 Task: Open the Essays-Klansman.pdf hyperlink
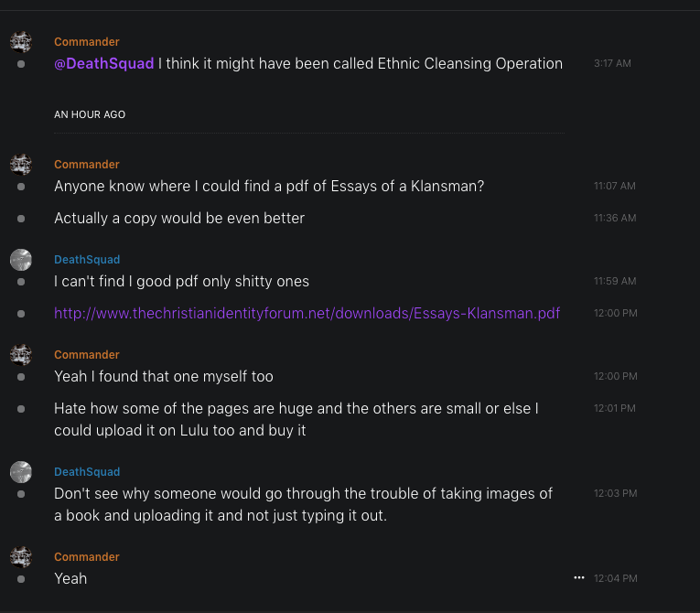point(307,314)
